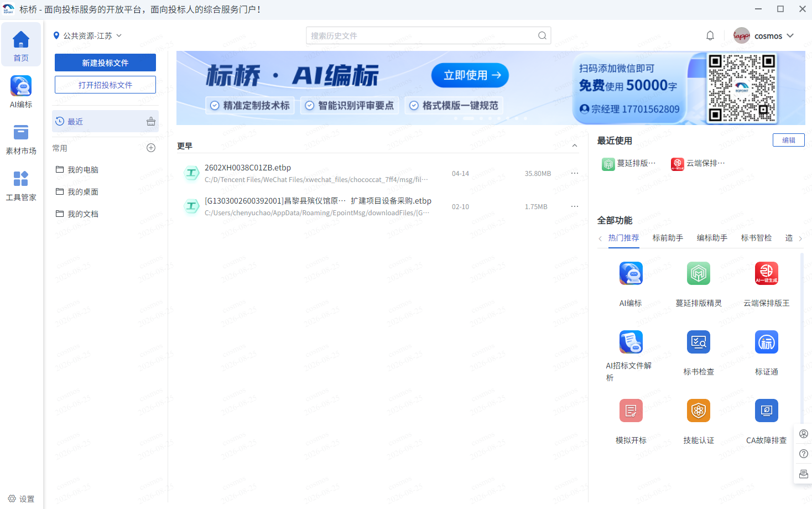812x509 pixels.
Task: Add a common folder with plus icon
Action: tap(151, 148)
